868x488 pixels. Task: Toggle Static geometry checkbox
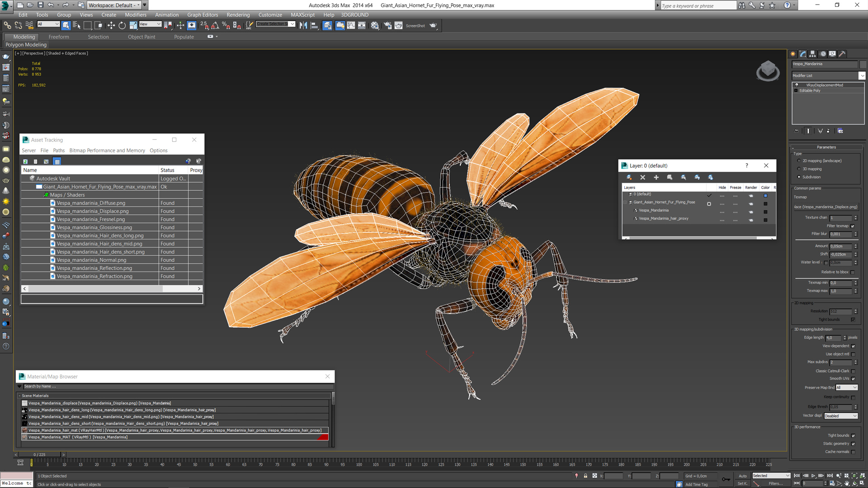click(853, 444)
